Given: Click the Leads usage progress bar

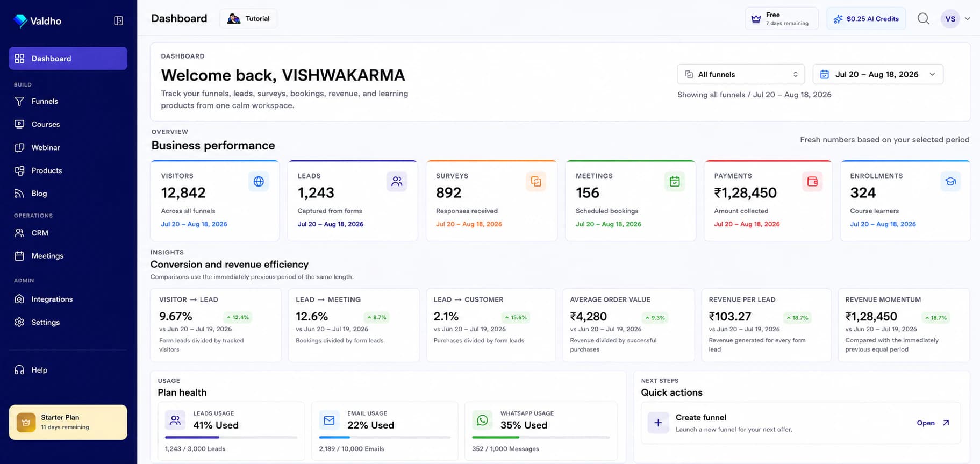Looking at the screenshot, I should point(231,438).
